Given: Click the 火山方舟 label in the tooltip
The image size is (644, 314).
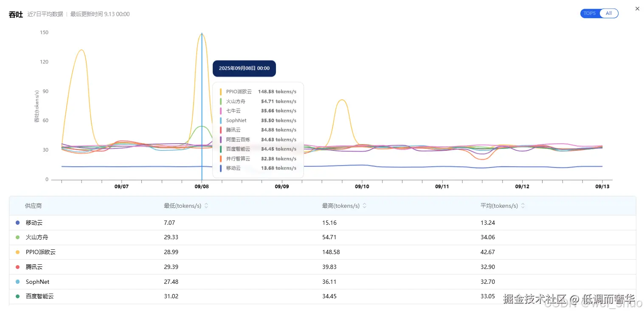Looking at the screenshot, I should pyautogui.click(x=236, y=102).
